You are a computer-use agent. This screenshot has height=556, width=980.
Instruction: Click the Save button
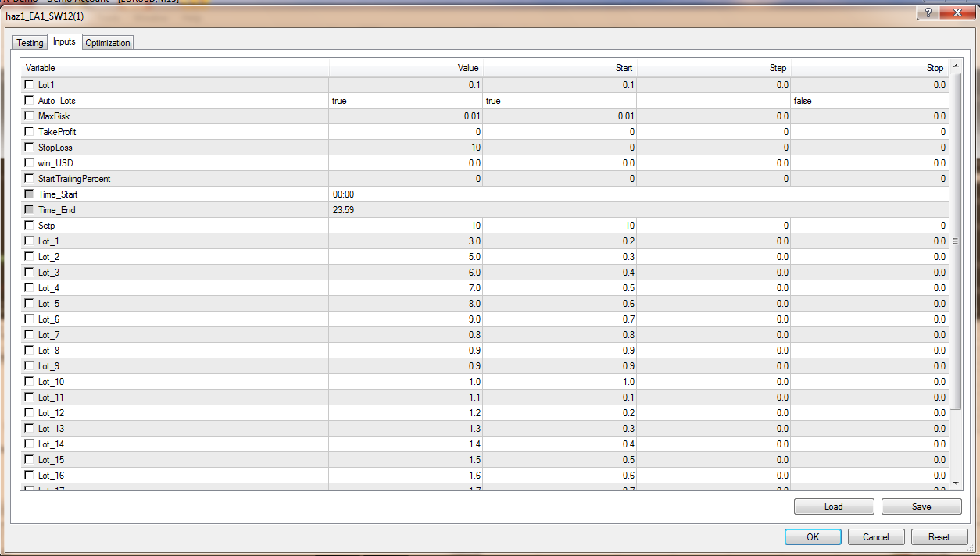(x=921, y=507)
